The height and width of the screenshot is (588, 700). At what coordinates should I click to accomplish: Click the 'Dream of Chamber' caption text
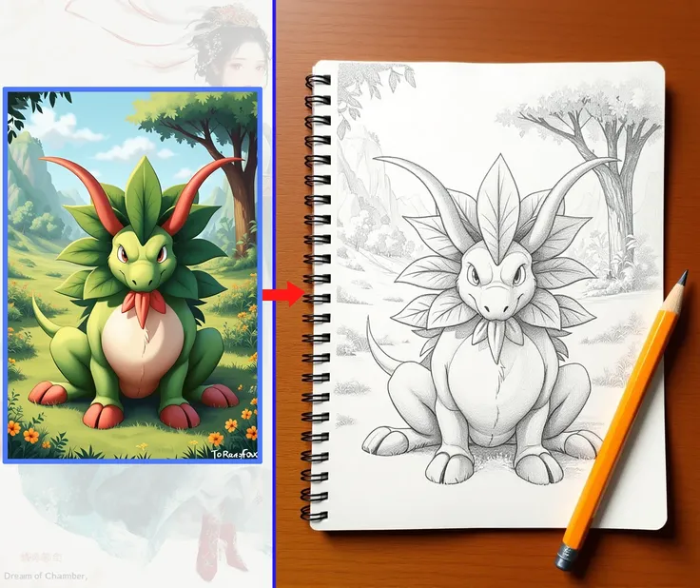(x=46, y=576)
